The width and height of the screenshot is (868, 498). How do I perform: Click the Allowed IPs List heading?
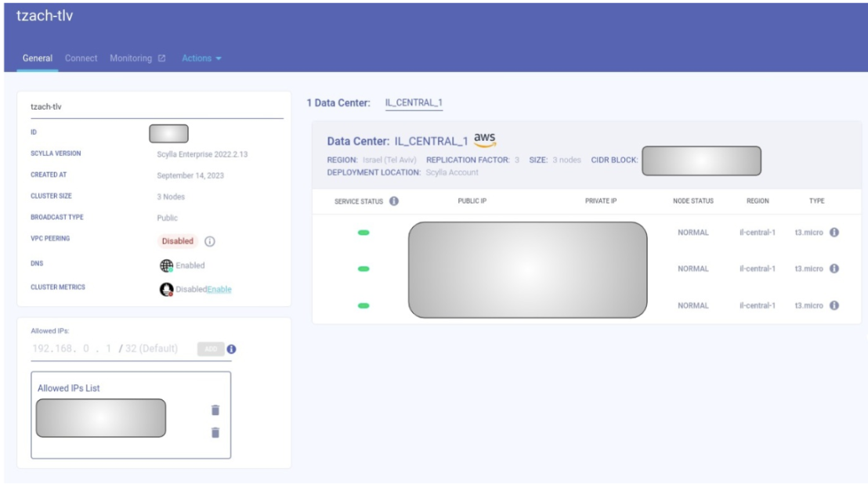(69, 388)
